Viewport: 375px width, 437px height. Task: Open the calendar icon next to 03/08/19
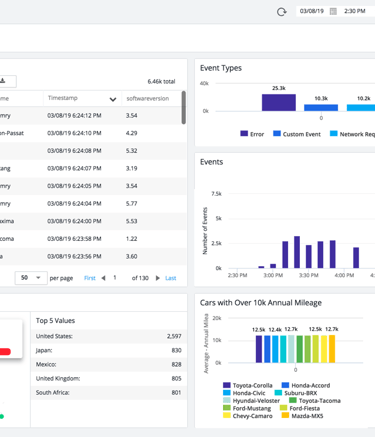(x=333, y=11)
